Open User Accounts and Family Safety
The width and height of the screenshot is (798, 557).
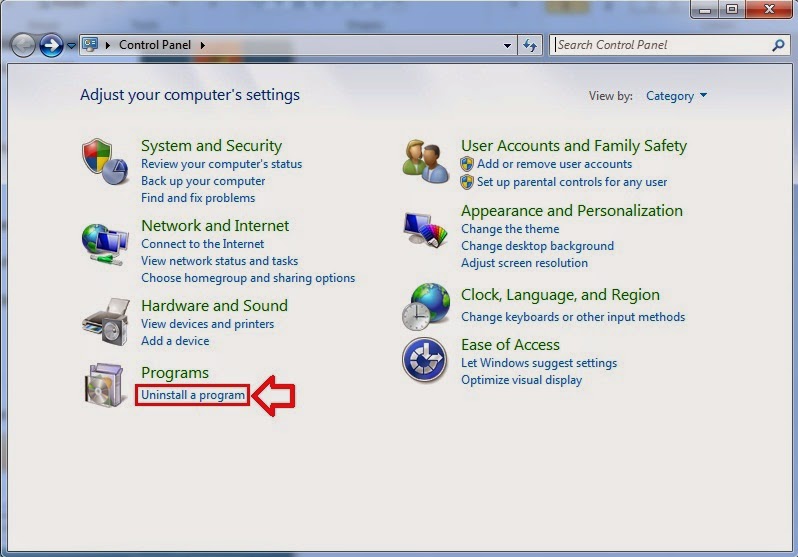574,146
